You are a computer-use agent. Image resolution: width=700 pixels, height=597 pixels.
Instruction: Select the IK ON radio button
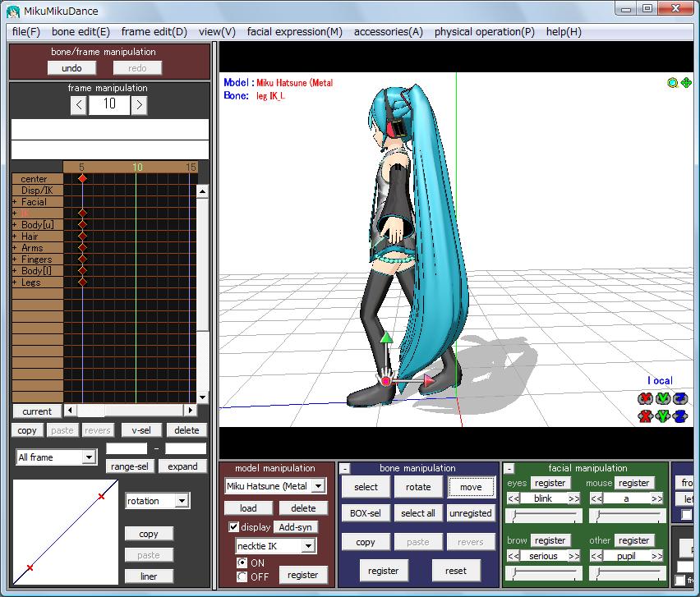(x=242, y=563)
